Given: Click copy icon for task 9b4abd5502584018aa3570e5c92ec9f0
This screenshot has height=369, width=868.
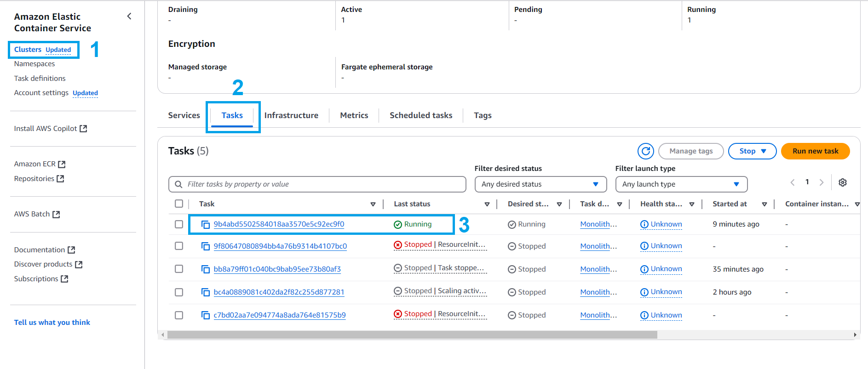Looking at the screenshot, I should pos(206,224).
